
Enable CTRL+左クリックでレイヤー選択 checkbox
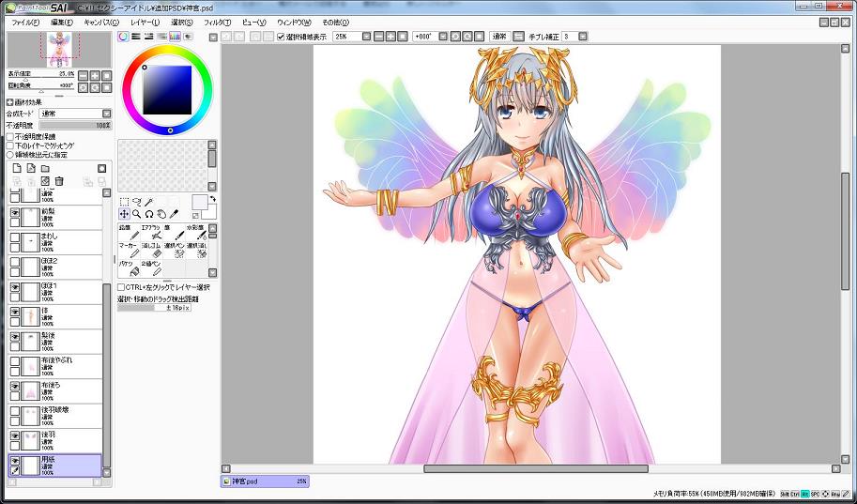click(x=122, y=287)
